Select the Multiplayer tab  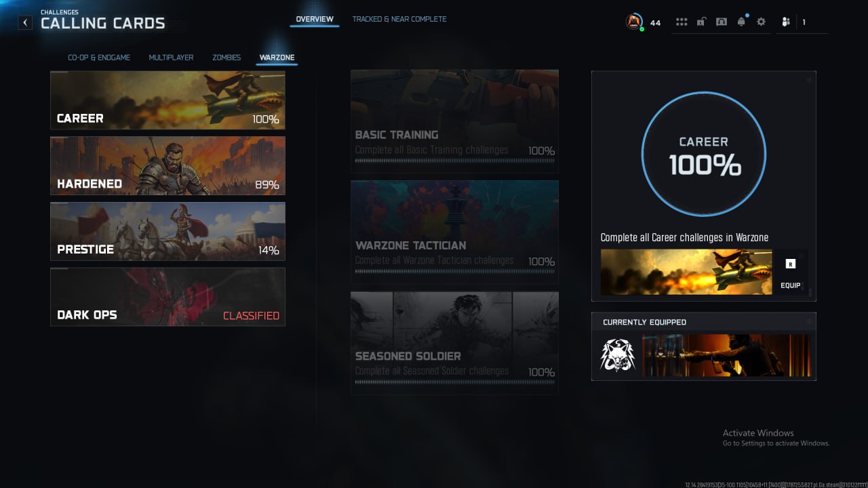point(171,58)
